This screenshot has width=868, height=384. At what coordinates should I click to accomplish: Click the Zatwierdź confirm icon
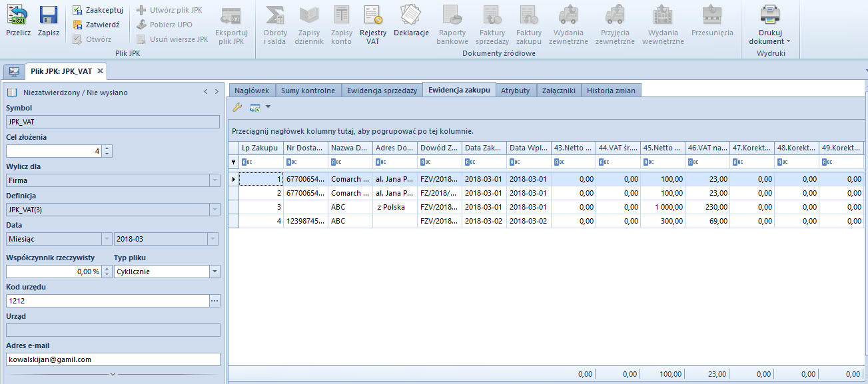[78, 25]
